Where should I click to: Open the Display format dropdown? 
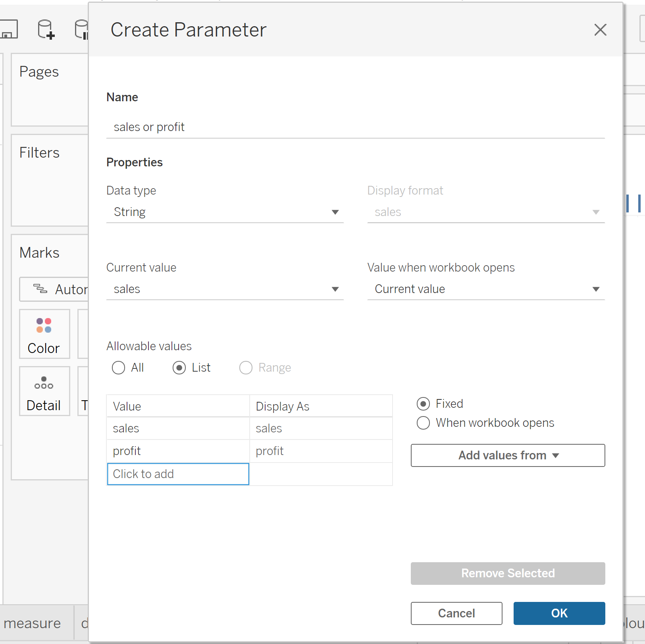(486, 212)
